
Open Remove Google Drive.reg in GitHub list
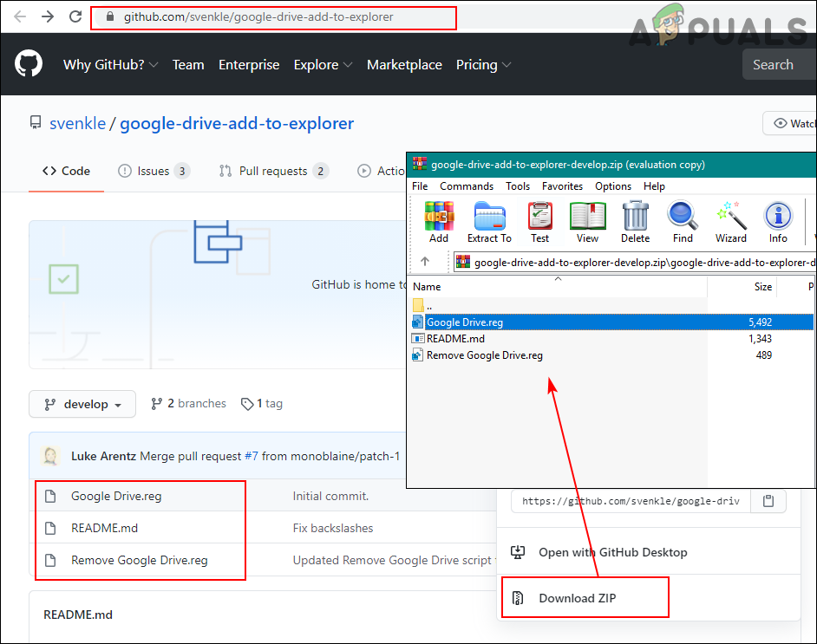pos(139,560)
